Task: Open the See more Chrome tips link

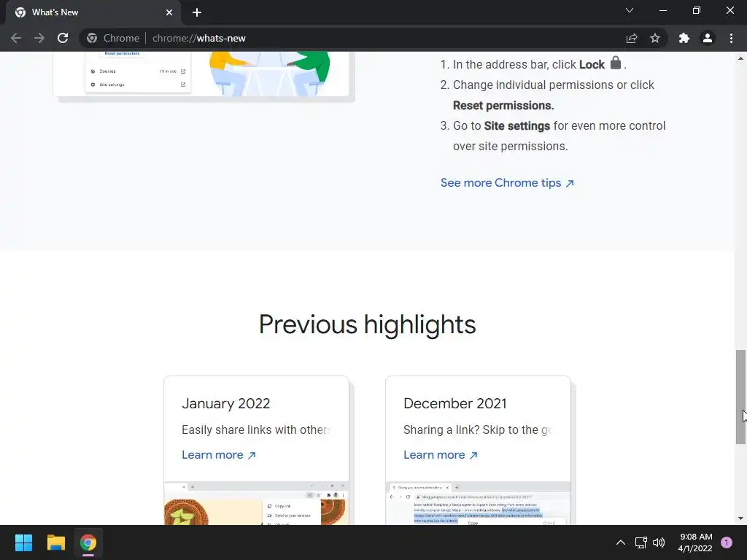Action: 507,183
